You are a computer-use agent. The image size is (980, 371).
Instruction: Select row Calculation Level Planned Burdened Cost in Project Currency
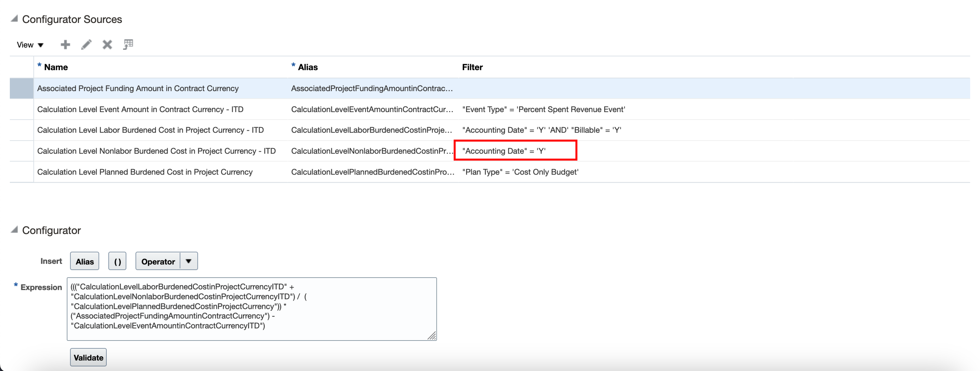[x=490, y=172]
